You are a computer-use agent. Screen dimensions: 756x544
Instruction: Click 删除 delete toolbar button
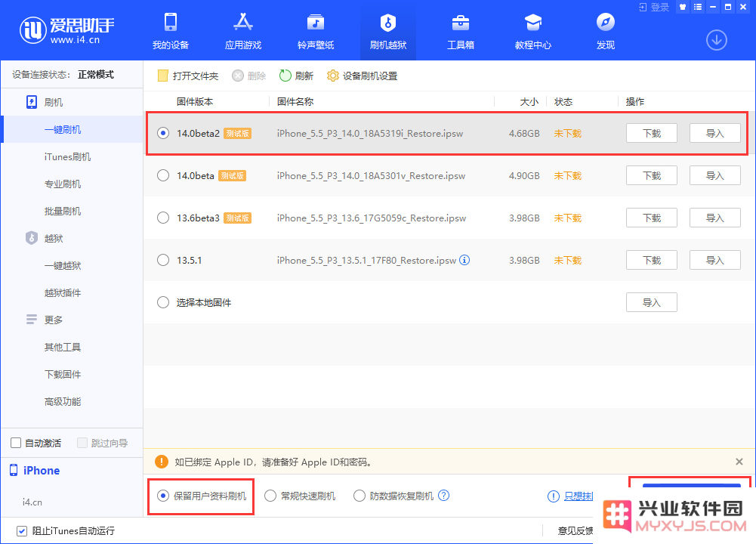(x=249, y=76)
